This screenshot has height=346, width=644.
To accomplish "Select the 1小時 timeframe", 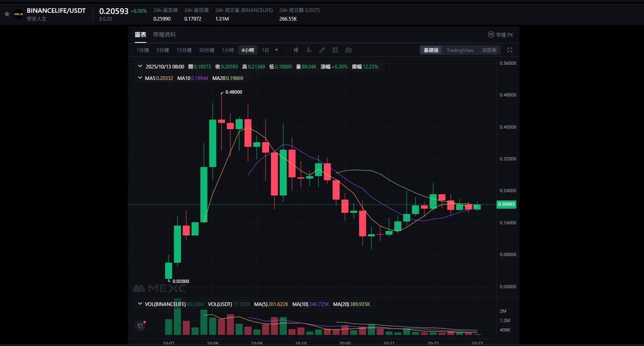I will pos(228,50).
